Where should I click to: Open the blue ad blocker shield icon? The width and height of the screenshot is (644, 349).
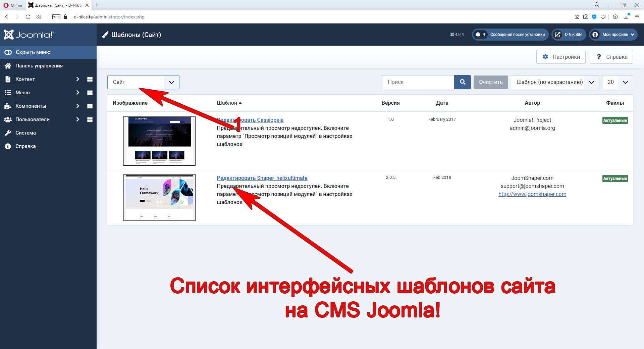point(594,17)
